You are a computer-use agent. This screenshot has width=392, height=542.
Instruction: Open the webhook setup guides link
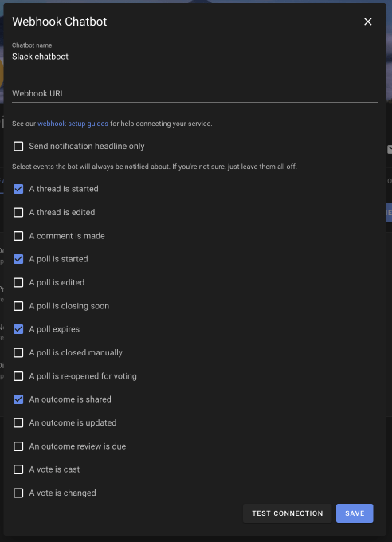click(x=73, y=124)
